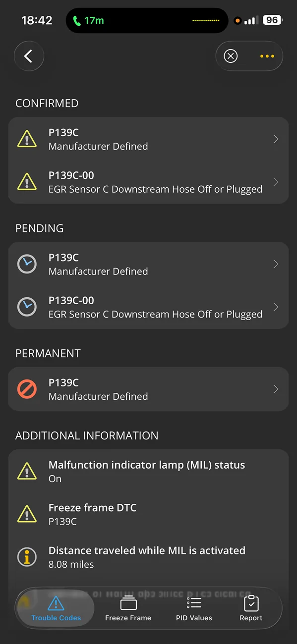This screenshot has width=297, height=644.
Task: Switch to the PID Values tab
Action: [x=194, y=608]
